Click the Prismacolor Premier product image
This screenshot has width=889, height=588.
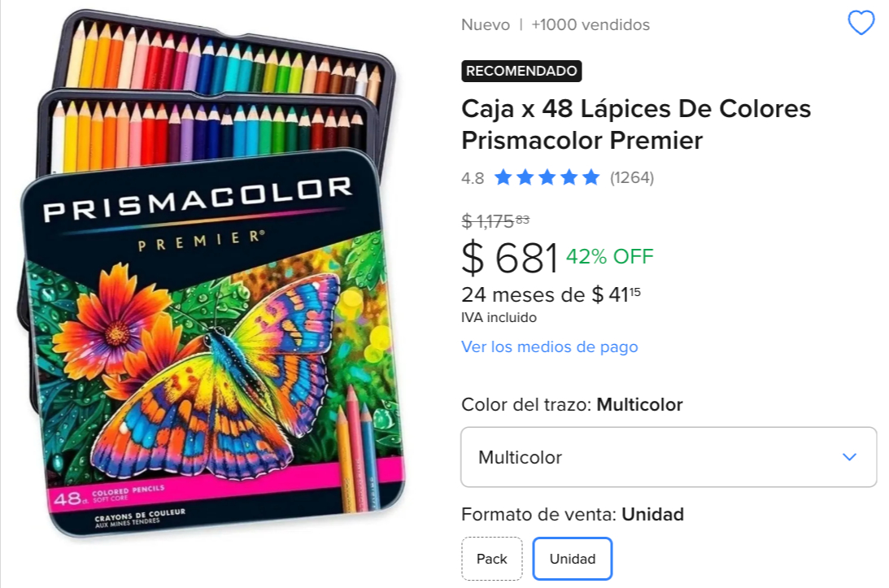pos(211,274)
